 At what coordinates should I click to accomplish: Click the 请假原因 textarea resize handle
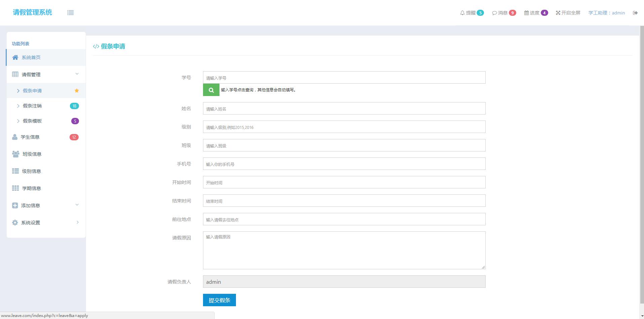point(483,267)
